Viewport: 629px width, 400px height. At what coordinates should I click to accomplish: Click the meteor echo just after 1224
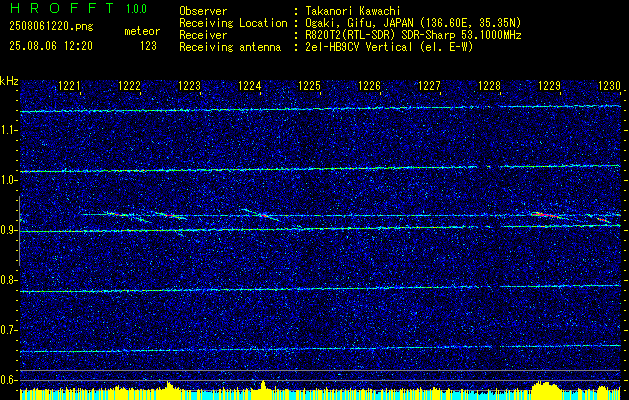point(262,214)
